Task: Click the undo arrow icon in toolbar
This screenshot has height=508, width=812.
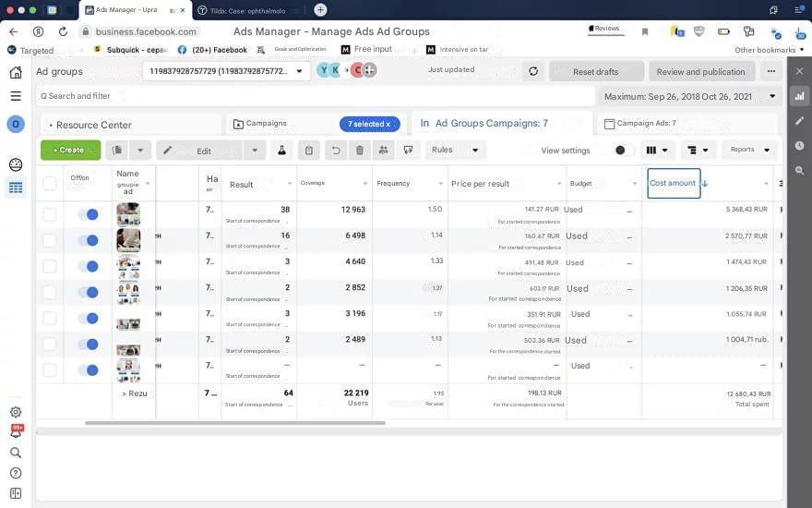Action: [336, 151]
